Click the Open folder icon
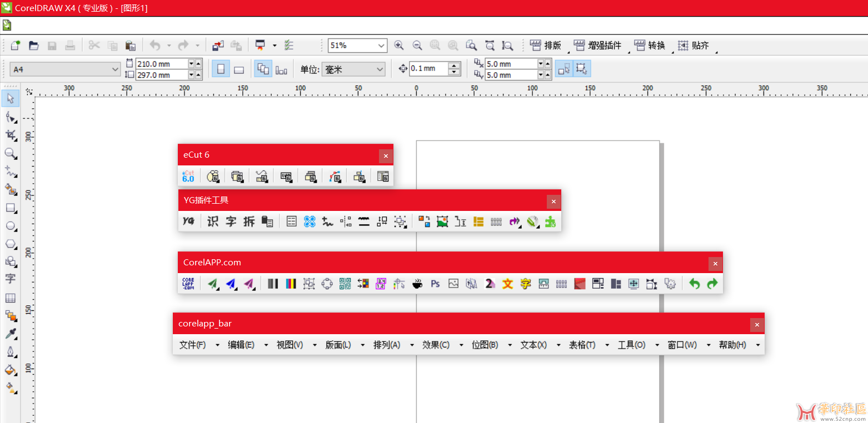The image size is (868, 423). point(34,46)
